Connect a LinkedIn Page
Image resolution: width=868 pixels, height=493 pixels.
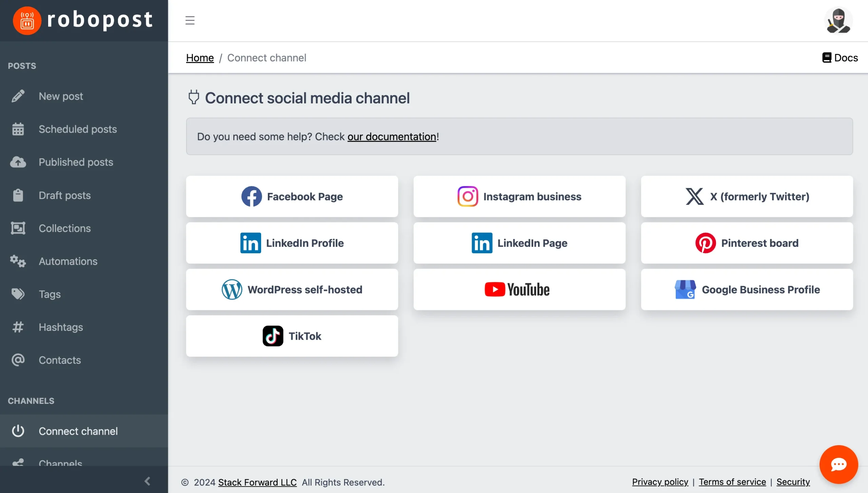(519, 243)
